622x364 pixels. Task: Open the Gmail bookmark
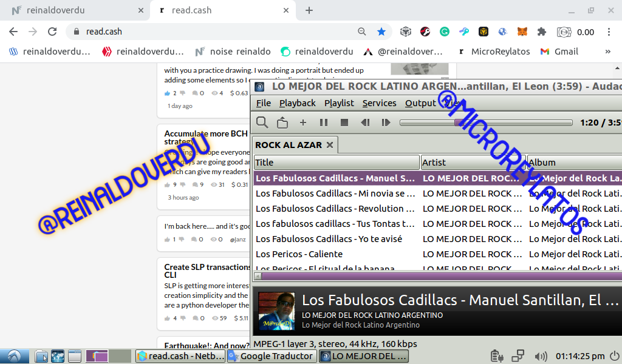point(559,52)
